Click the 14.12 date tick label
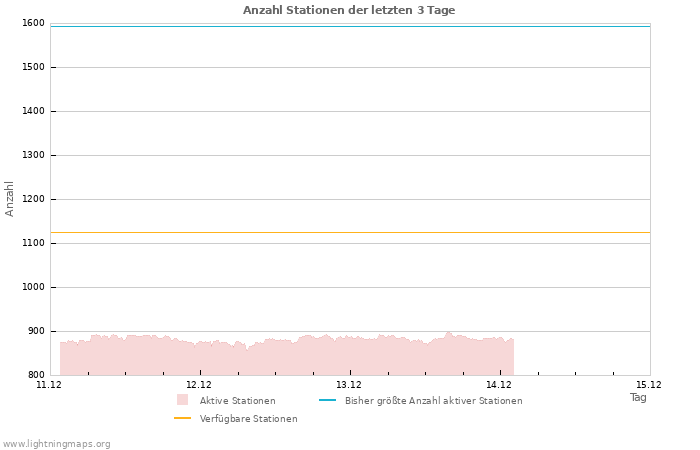This screenshot has height=450, width=700. (x=499, y=384)
